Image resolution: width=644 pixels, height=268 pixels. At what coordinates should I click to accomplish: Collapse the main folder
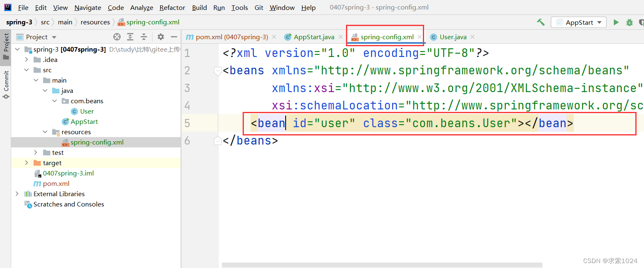36,80
